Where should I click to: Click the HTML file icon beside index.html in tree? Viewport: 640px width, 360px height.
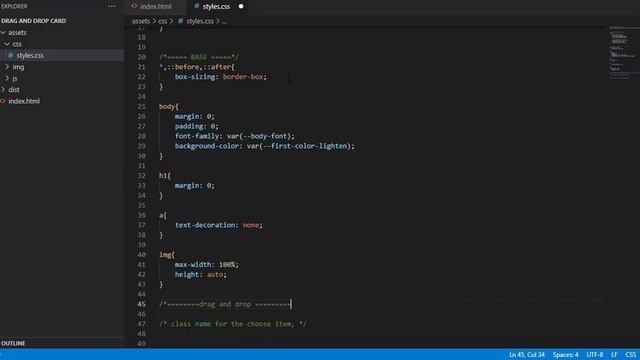[x=3, y=101]
